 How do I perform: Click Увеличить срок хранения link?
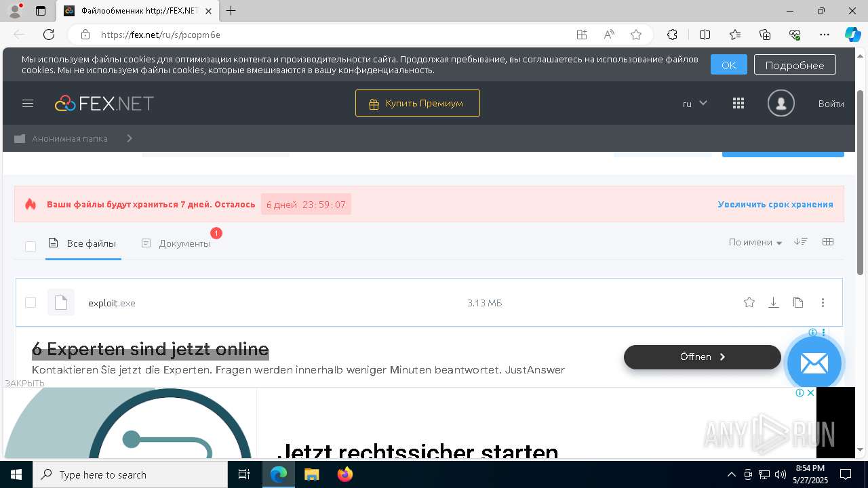point(776,204)
